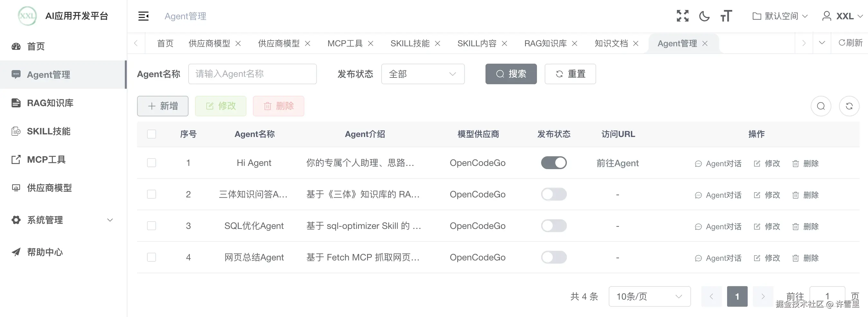The image size is (868, 317).
Task: Collapse the sidebar with the hamburger icon
Action: pos(143,16)
